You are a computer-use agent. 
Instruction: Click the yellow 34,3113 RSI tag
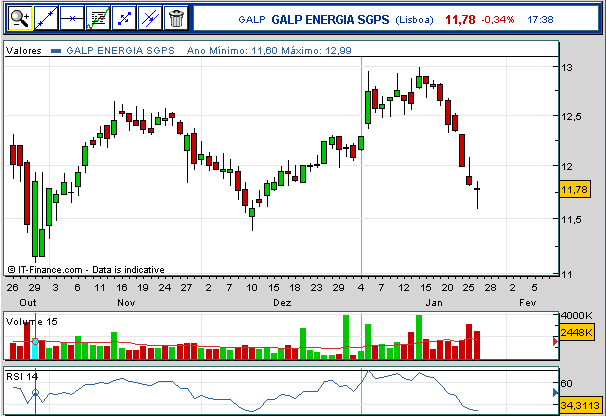pos(579,405)
